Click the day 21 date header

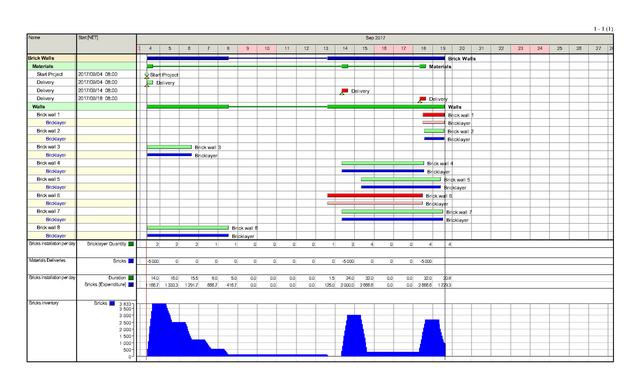(x=481, y=49)
